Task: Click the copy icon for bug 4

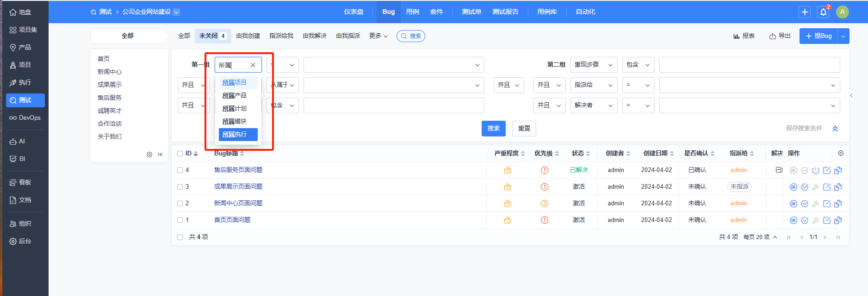Action: coord(838,170)
